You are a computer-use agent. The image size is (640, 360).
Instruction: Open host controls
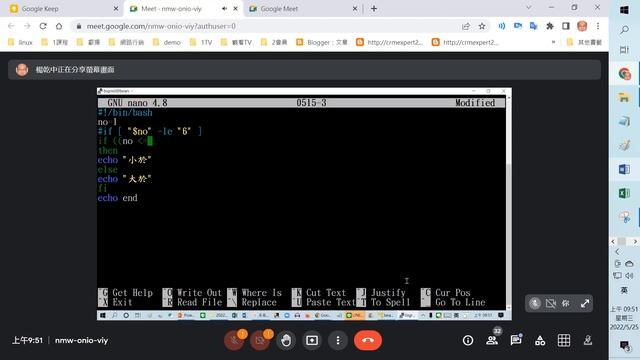pyautogui.click(x=588, y=340)
